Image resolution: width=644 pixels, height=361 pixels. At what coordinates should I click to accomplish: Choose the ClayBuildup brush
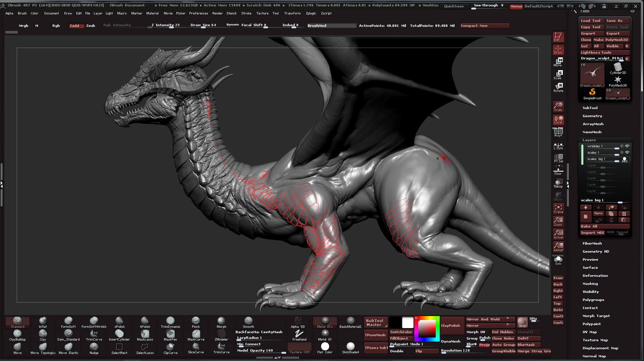(x=17, y=335)
